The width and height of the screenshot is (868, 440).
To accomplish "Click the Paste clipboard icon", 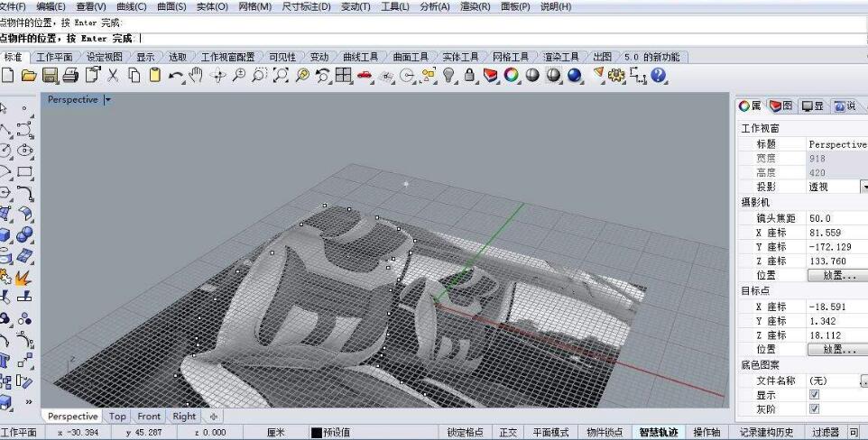I will (x=155, y=75).
